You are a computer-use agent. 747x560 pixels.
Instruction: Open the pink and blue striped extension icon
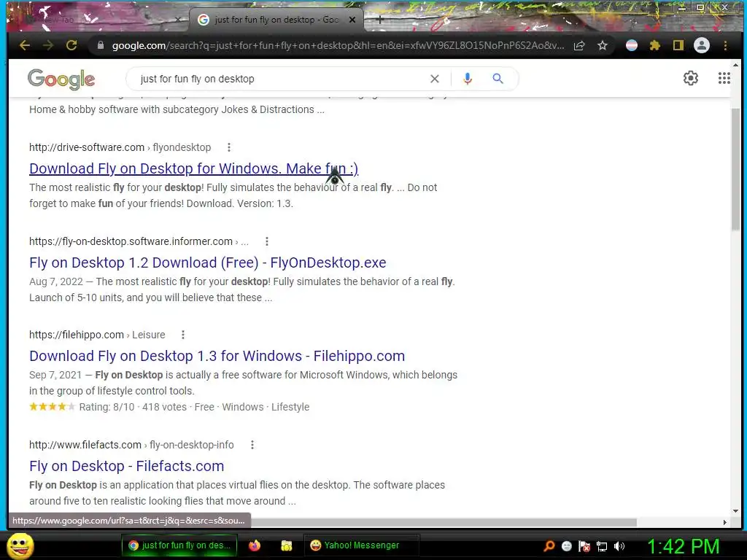(632, 45)
